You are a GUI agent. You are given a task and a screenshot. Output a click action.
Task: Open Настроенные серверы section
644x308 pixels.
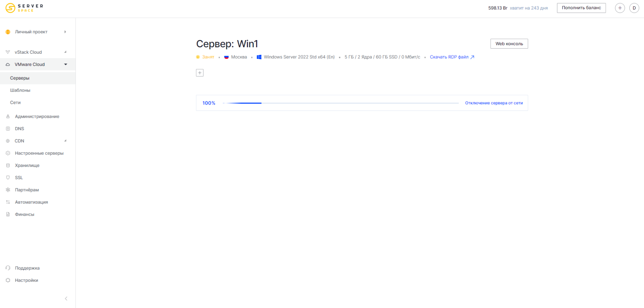[x=39, y=153]
